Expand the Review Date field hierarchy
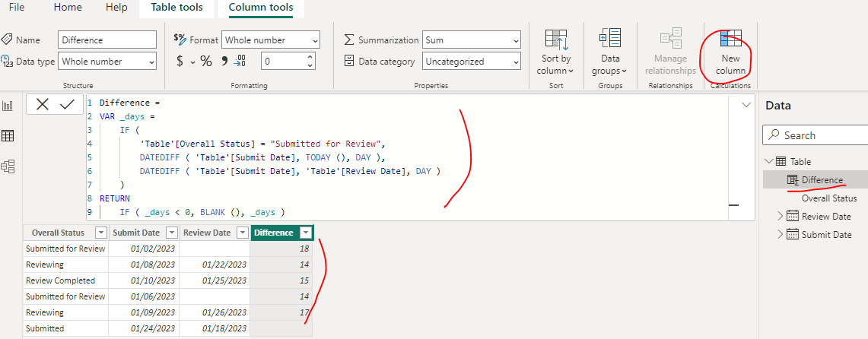868x339 pixels. pyautogui.click(x=781, y=216)
